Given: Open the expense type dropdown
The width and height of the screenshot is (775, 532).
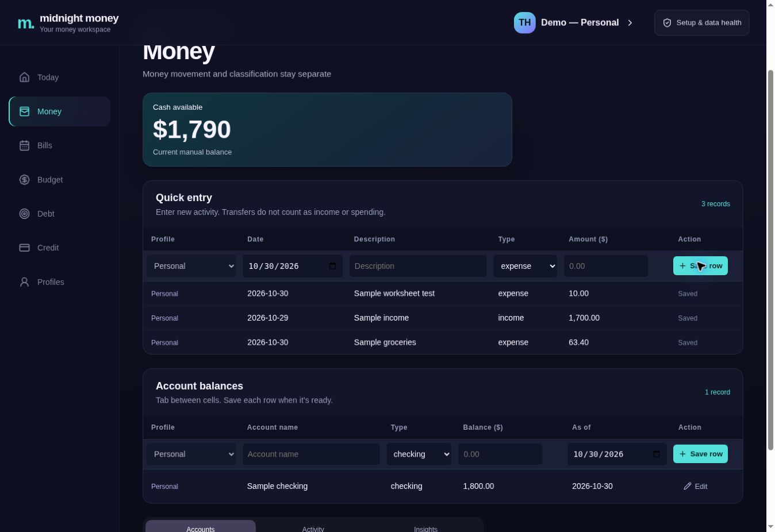Looking at the screenshot, I should pyautogui.click(x=525, y=266).
